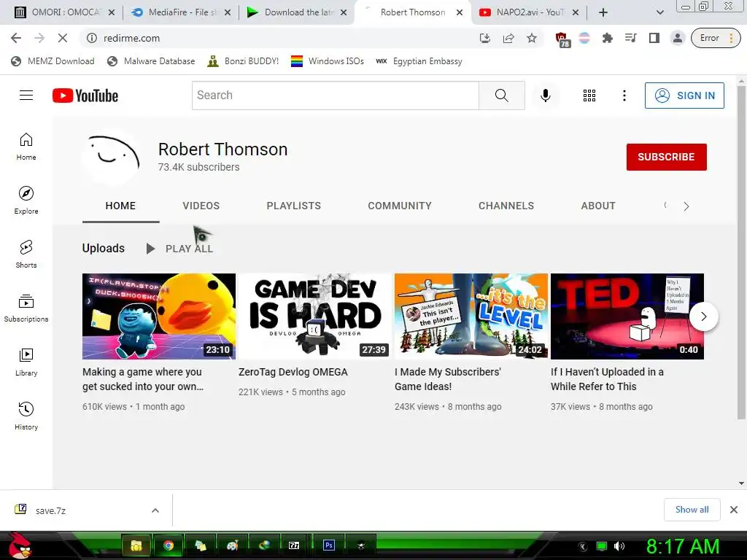This screenshot has width=747, height=560.
Task: Open channel COMMUNITY tab
Action: [x=400, y=206]
